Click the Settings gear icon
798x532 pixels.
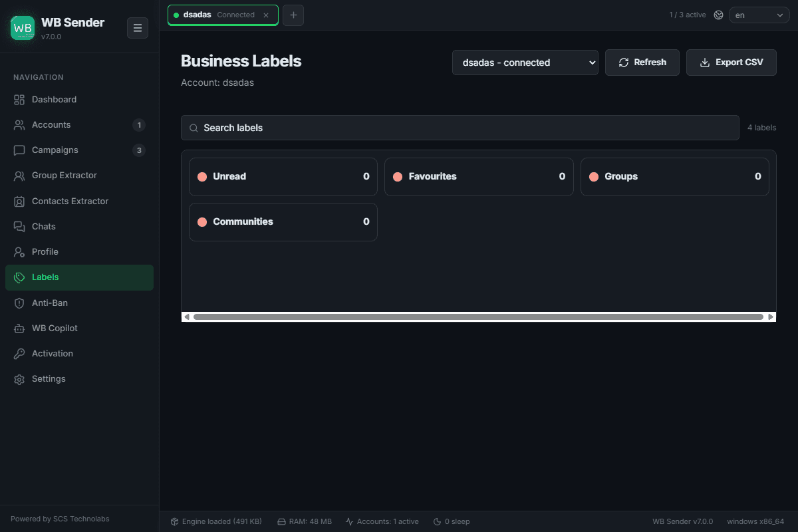[19, 379]
